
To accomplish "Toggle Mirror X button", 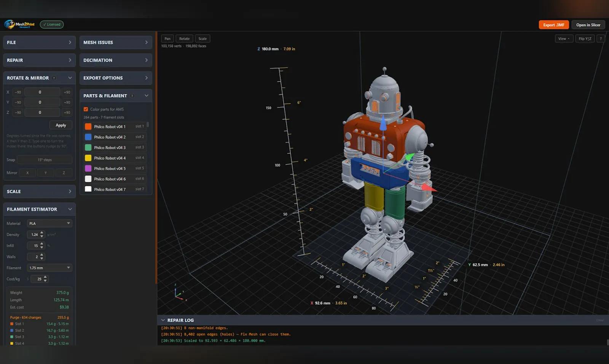I will pos(27,173).
